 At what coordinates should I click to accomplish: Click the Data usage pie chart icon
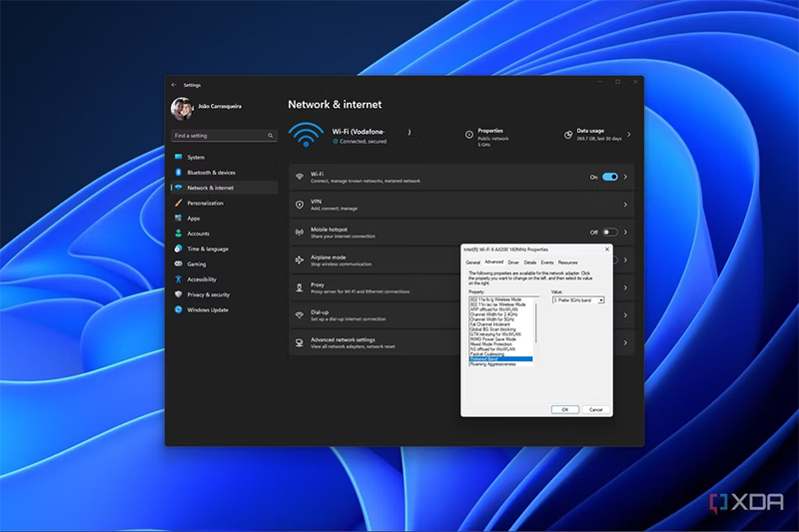568,134
